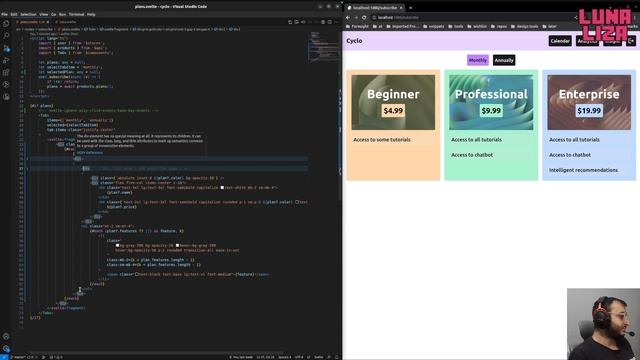This screenshot has height=360, width=640.
Task: Close the localhost subscribe browser tab
Action: pos(401,8)
